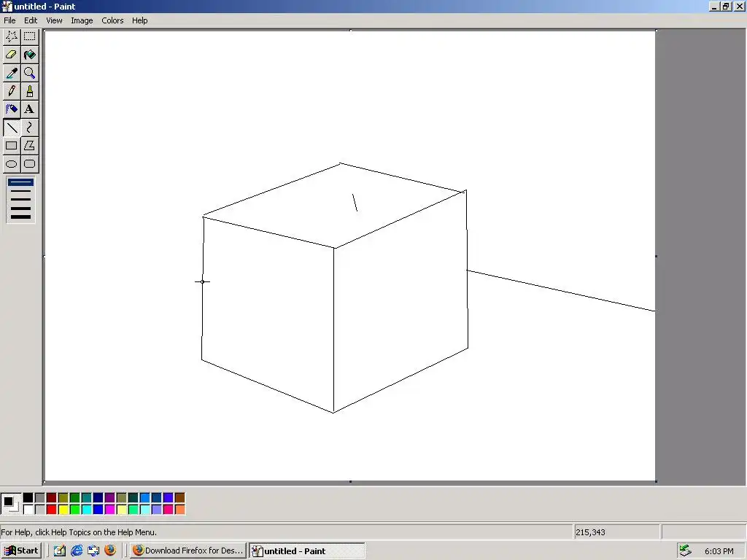Click the Show Desktop quick launch icon
Image resolution: width=747 pixels, height=560 pixels.
pos(60,551)
